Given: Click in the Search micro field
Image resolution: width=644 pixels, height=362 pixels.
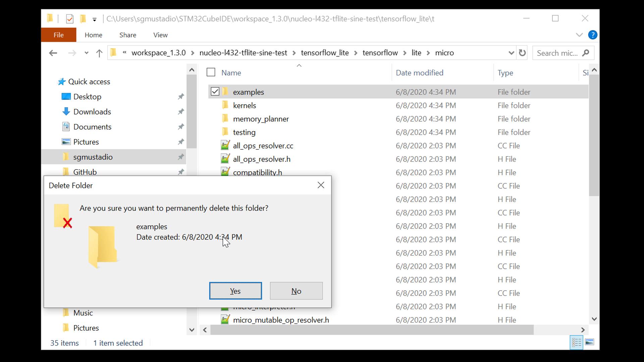Looking at the screenshot, I should 557,53.
